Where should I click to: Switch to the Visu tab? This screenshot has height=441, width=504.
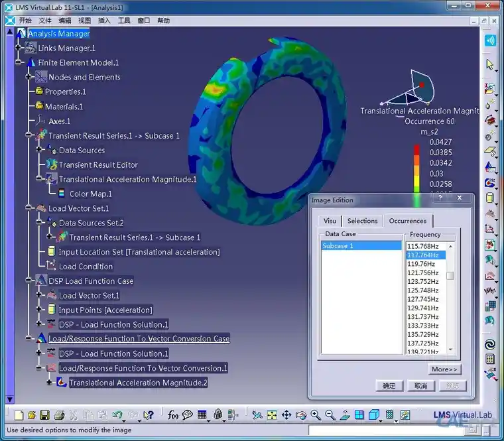[x=330, y=221]
